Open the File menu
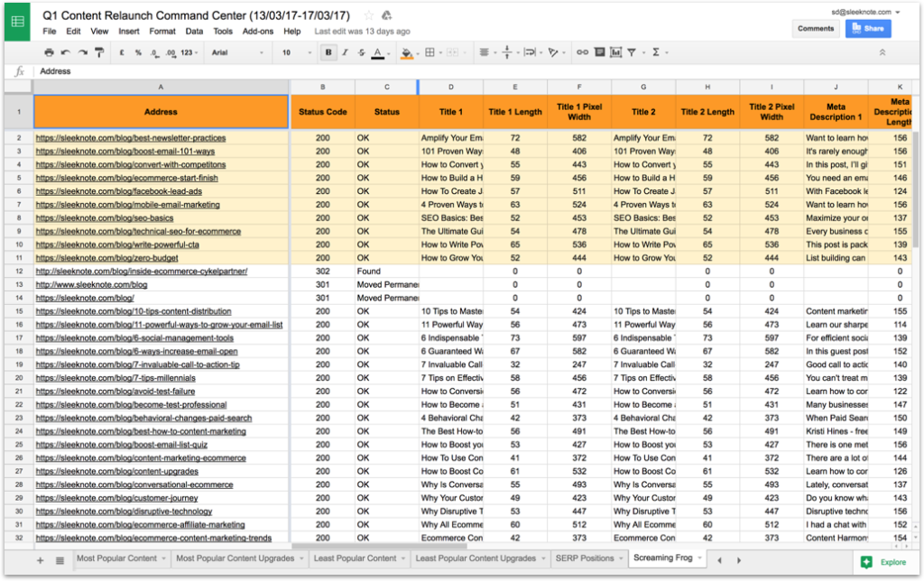924x581 pixels. point(50,32)
